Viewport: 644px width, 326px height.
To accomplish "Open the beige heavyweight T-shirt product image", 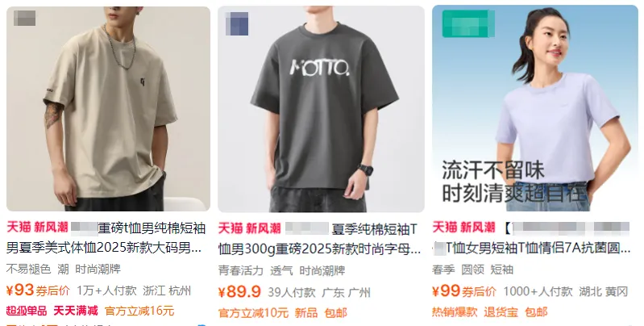I will tap(108, 108).
